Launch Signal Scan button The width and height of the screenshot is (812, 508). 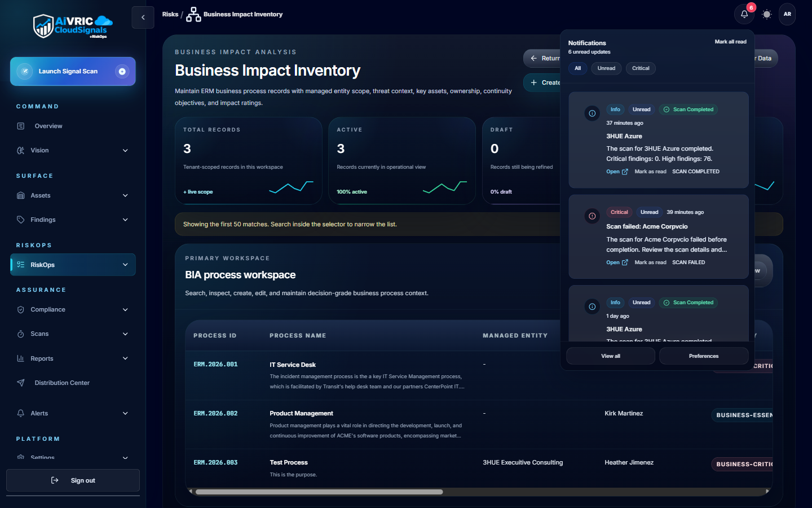click(x=73, y=71)
